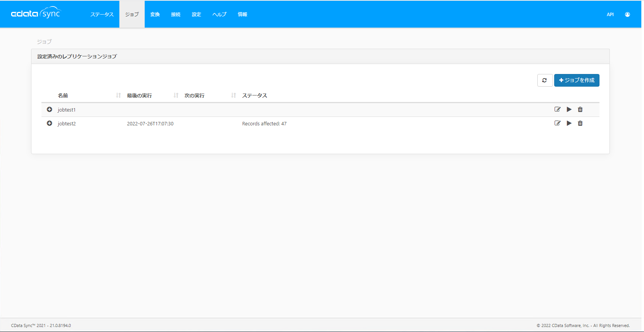The width and height of the screenshot is (644, 332).
Task: Run the jobtest1 job
Action: (569, 109)
